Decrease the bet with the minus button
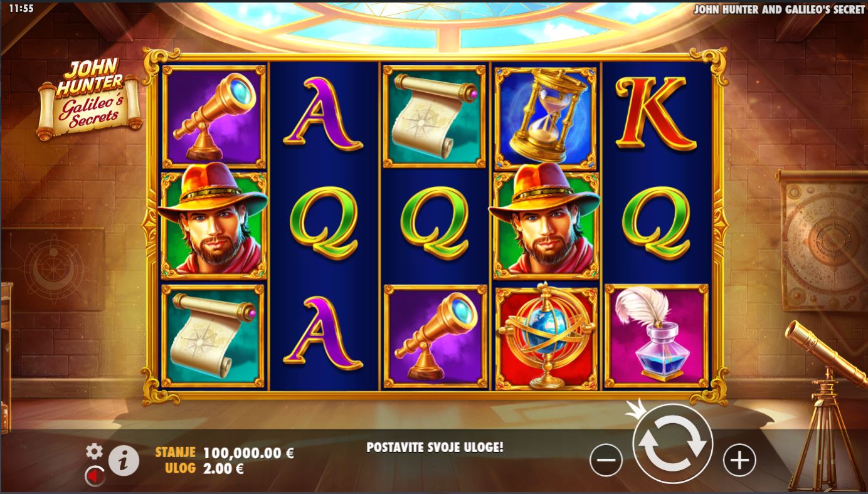 (606, 461)
